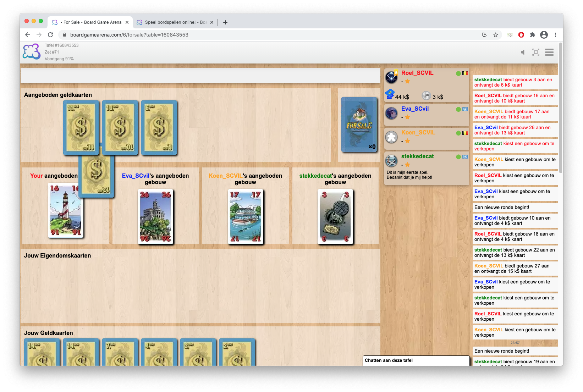Click stekkedecat's avatar icon
Image resolution: width=583 pixels, height=392 pixels.
click(x=392, y=161)
